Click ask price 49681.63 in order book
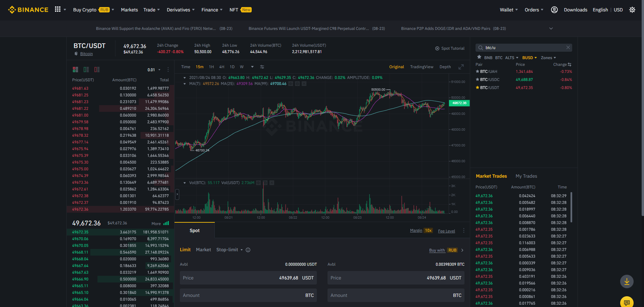This screenshot has height=307, width=644. coord(80,88)
